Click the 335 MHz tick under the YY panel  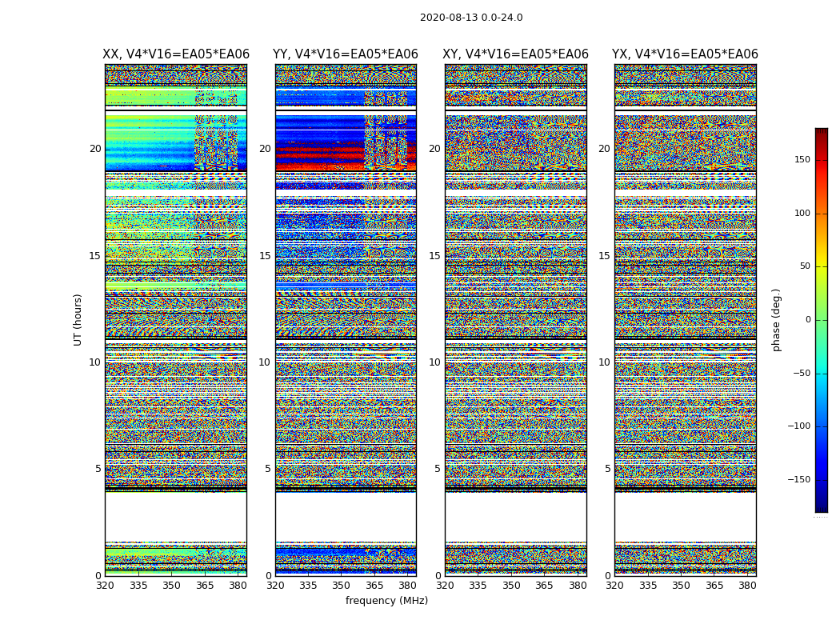coord(308,586)
